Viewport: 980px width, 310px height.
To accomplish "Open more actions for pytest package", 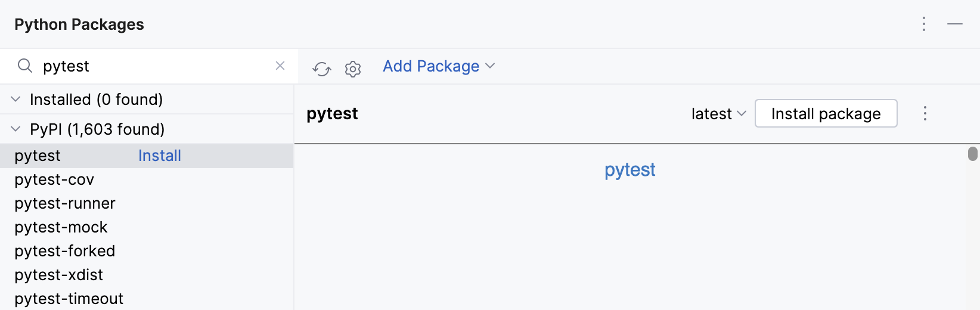I will pos(925,114).
